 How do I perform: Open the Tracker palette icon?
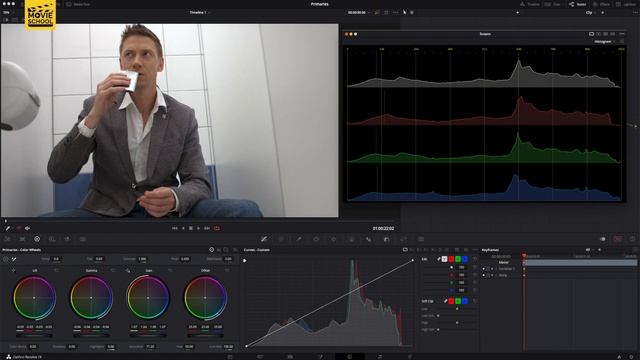(x=333, y=239)
